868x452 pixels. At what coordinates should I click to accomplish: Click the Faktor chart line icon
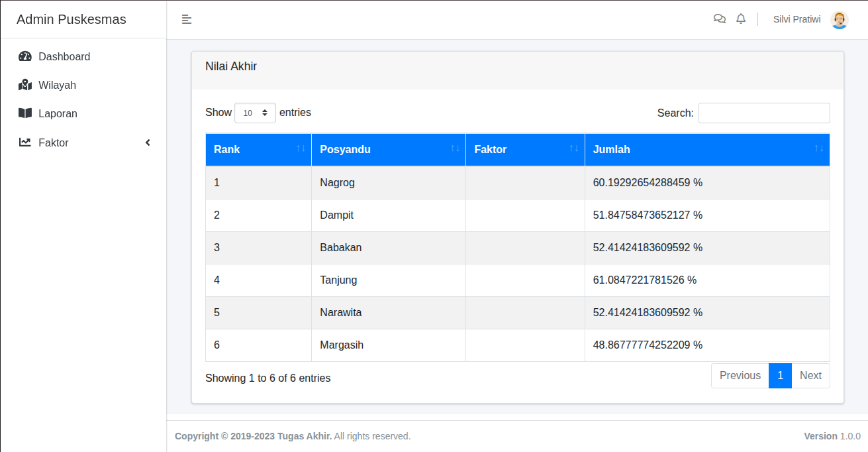[x=25, y=142]
